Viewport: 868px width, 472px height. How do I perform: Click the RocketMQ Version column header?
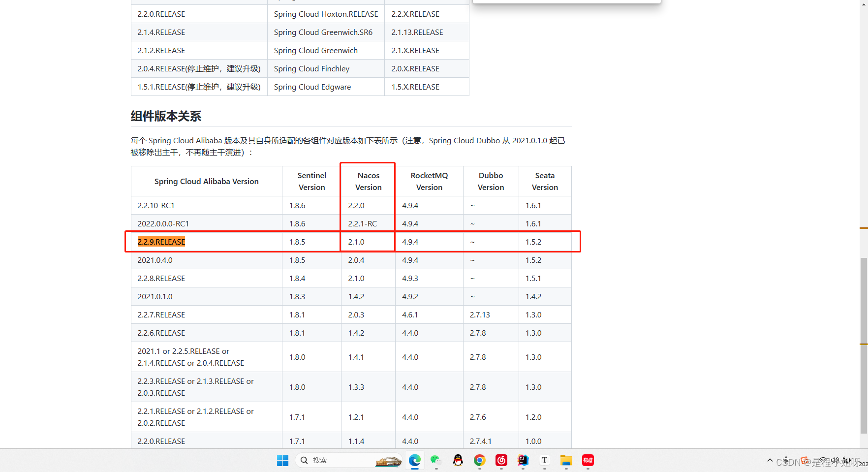(430, 181)
